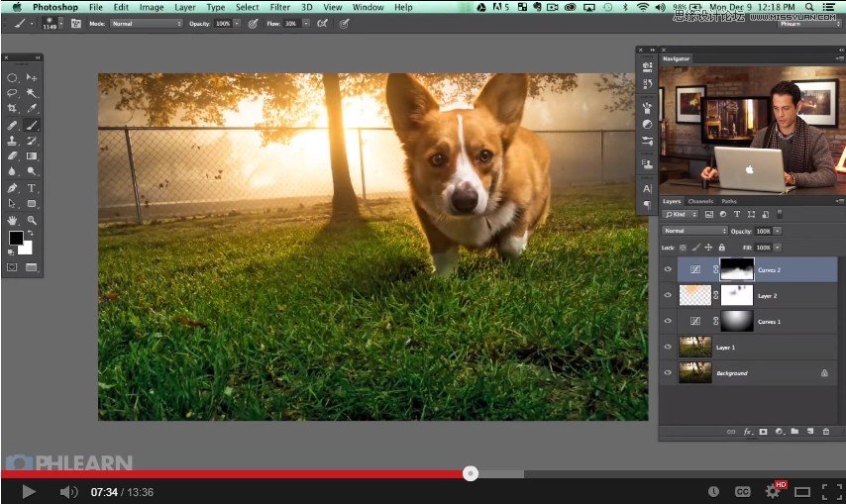Switch to the Paths tab
The height and width of the screenshot is (504, 846).
[729, 201]
